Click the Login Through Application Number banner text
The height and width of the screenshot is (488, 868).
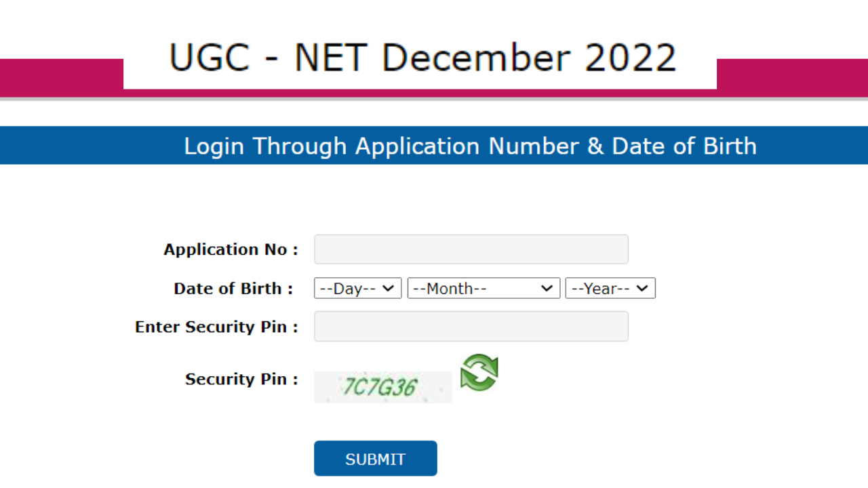470,146
